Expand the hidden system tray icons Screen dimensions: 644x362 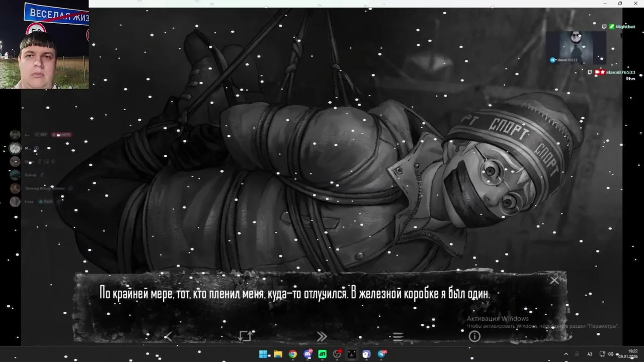(566, 354)
